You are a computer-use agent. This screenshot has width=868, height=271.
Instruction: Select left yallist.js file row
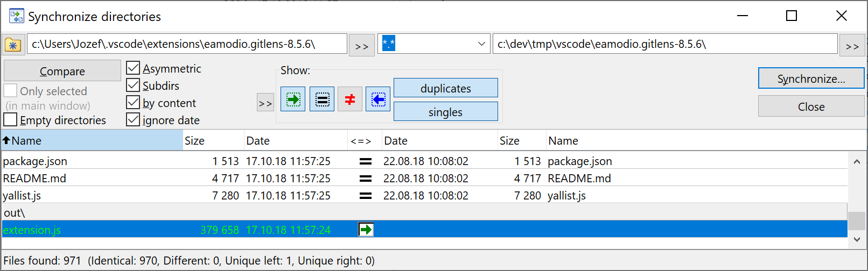click(x=22, y=196)
